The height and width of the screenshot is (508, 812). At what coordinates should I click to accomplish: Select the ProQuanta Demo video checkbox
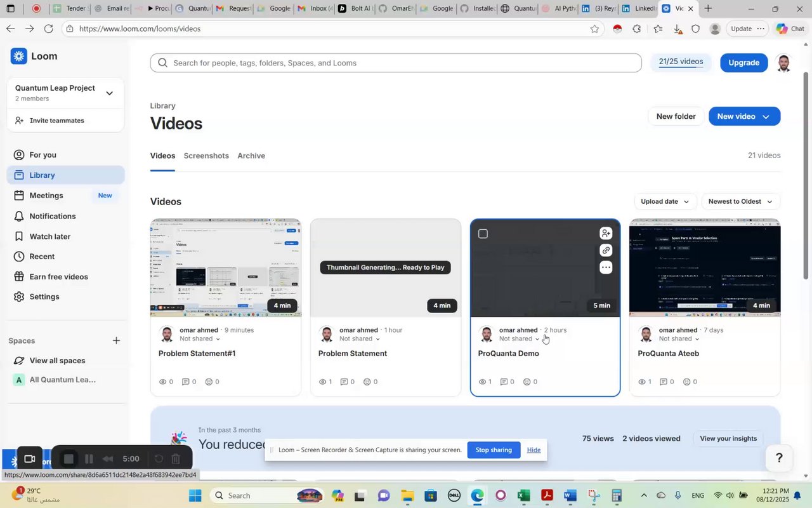tap(483, 234)
